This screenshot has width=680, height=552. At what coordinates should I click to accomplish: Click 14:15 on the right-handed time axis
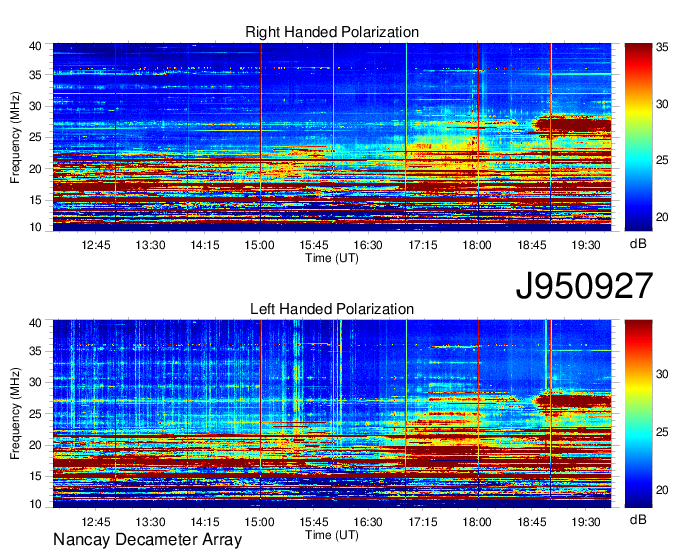click(x=205, y=245)
